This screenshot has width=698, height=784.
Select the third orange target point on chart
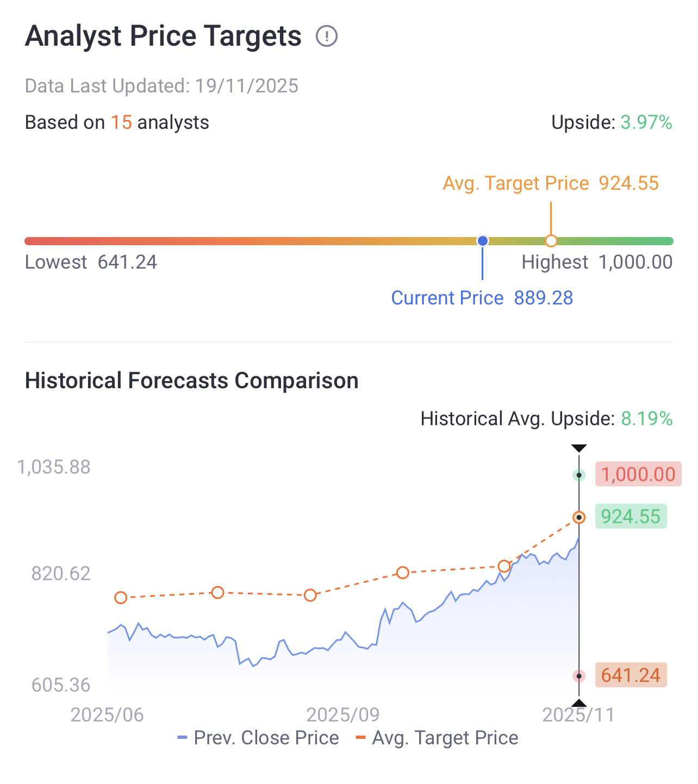coord(310,595)
